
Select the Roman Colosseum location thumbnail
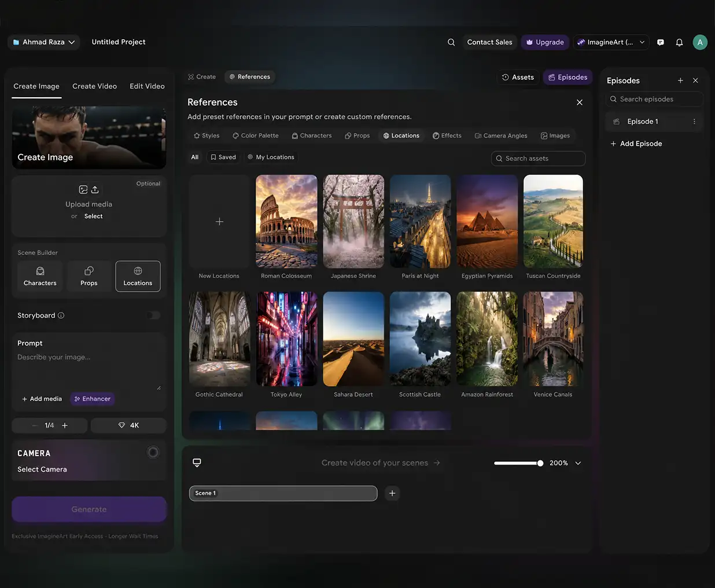click(x=286, y=222)
